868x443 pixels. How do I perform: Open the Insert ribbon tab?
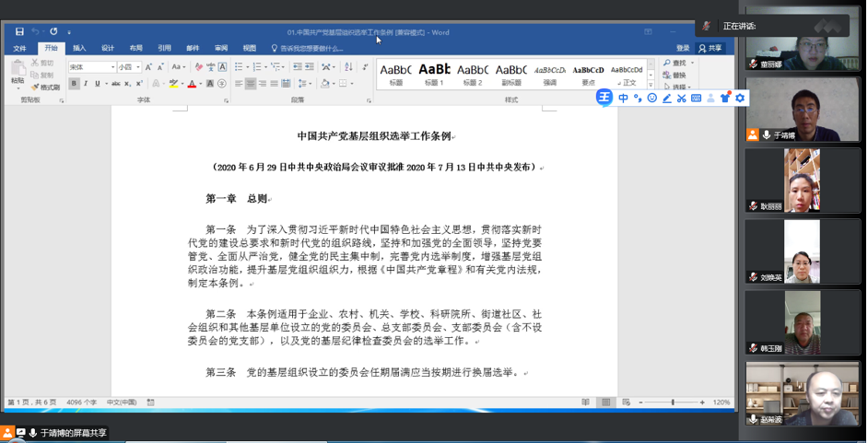coord(79,48)
